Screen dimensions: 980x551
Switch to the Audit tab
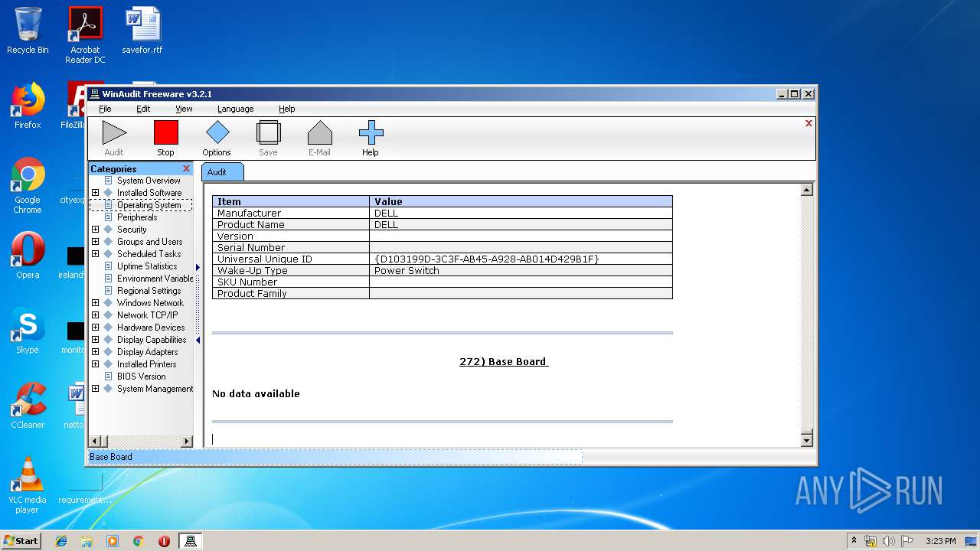222,172
